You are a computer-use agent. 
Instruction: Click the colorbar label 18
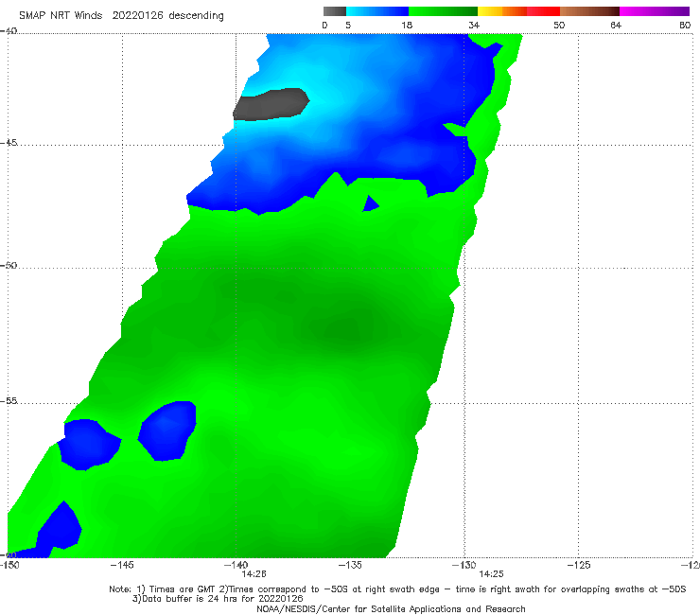(407, 26)
